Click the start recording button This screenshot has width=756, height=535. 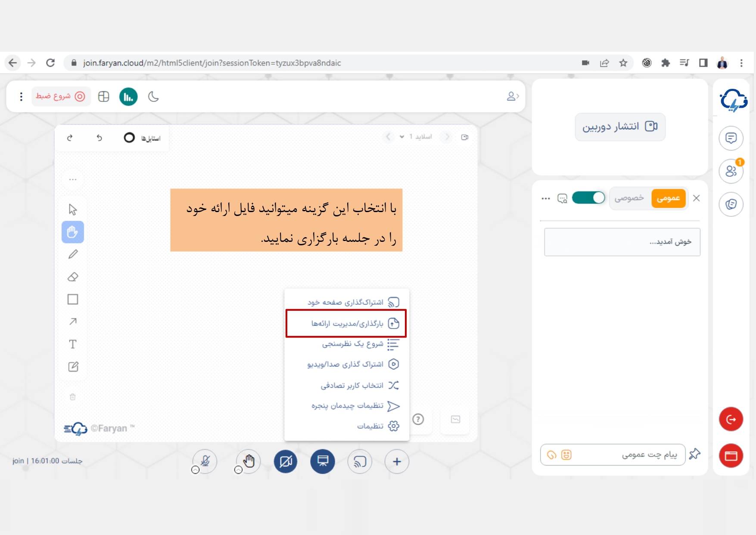(x=60, y=97)
